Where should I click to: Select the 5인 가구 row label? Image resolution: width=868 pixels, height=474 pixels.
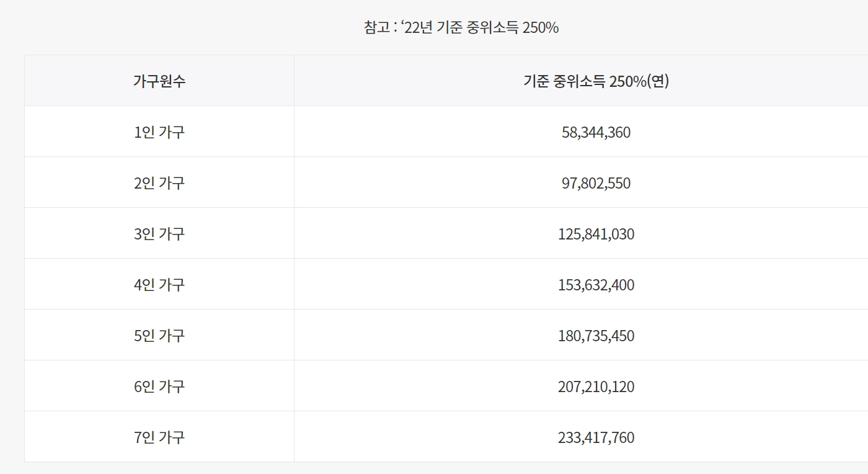(159, 336)
